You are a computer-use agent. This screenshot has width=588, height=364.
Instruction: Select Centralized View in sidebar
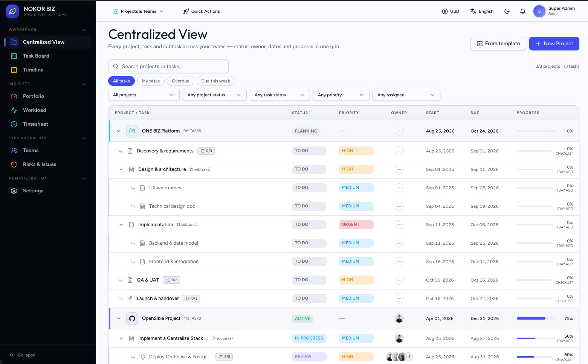(47, 42)
